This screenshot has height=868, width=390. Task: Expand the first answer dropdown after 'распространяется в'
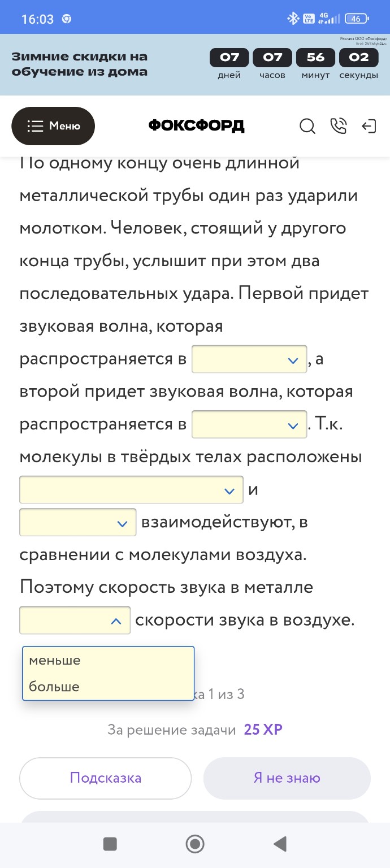[249, 359]
